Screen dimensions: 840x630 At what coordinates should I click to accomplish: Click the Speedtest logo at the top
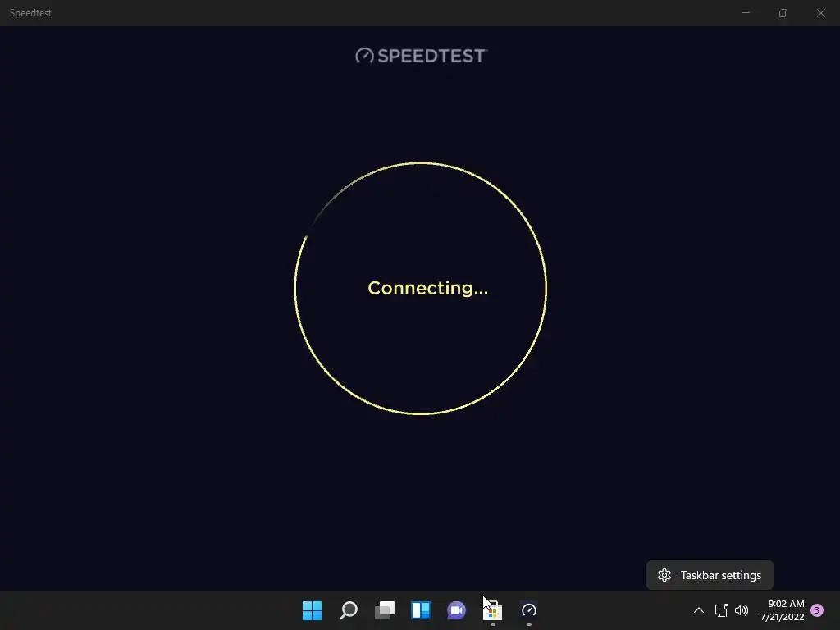421,56
